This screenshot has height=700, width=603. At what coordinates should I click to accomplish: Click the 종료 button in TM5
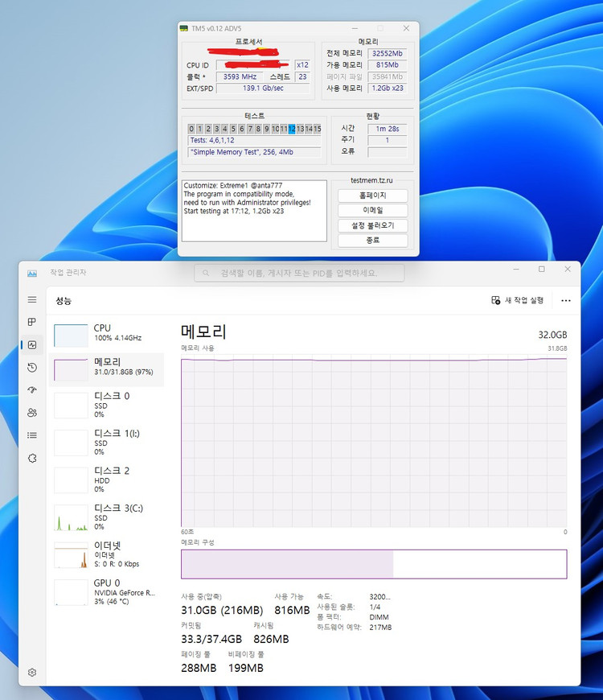373,241
